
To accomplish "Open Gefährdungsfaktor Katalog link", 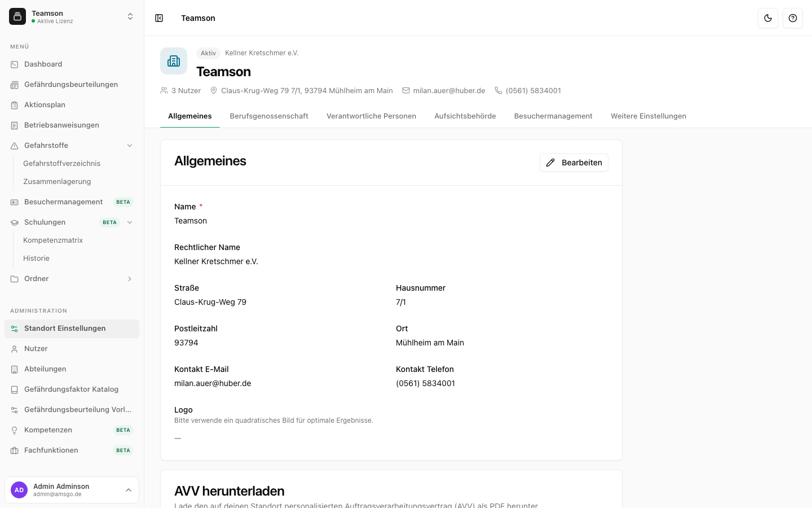I will coord(72,389).
